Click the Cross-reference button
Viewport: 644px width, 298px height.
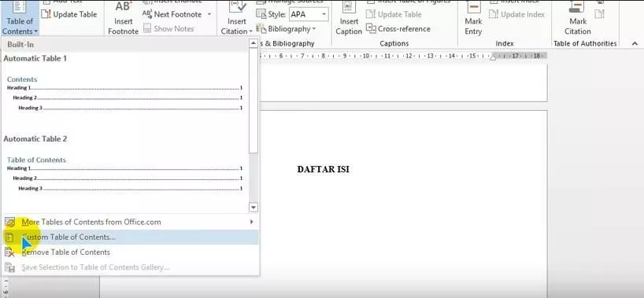click(x=398, y=29)
